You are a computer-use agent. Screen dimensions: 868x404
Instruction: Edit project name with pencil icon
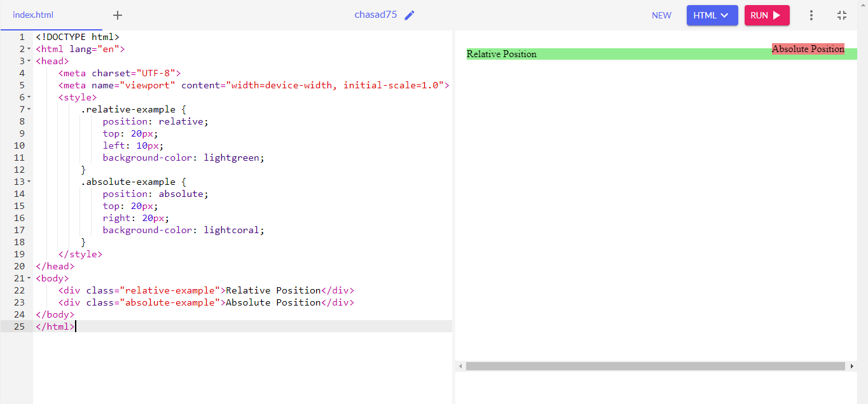click(x=410, y=15)
